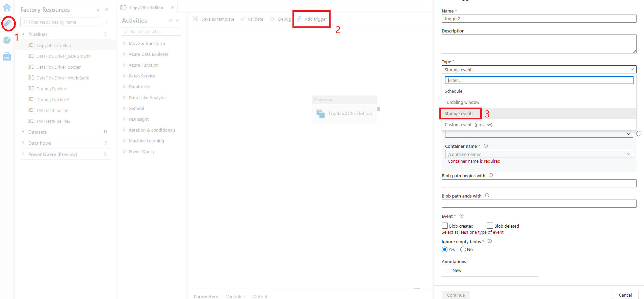Click the Copy data activity icon
The height and width of the screenshot is (299, 644).
click(320, 113)
